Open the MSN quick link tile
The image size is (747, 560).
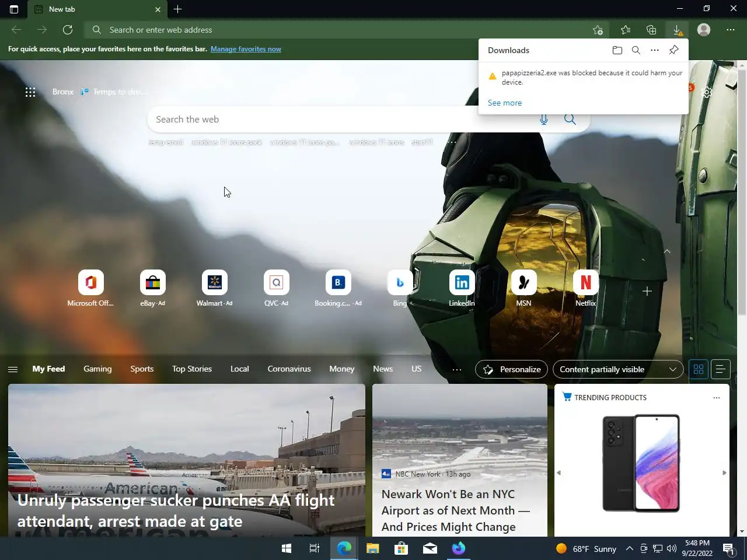tap(523, 289)
